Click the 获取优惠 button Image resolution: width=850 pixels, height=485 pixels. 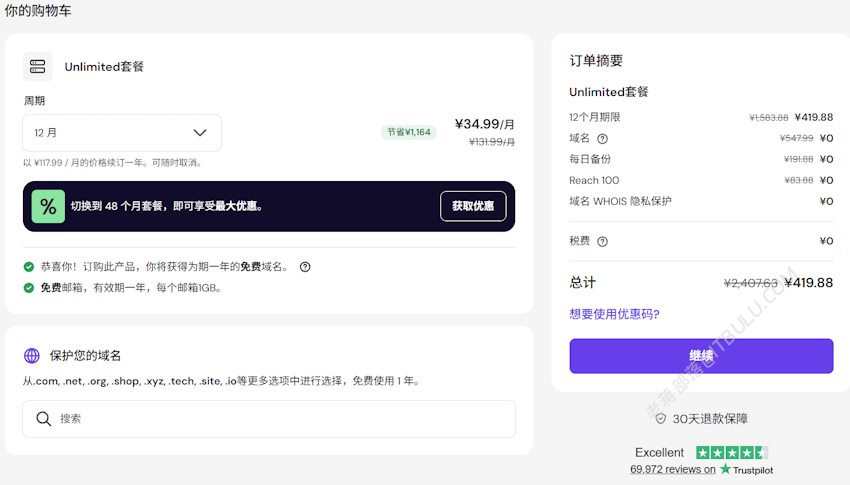tap(473, 206)
